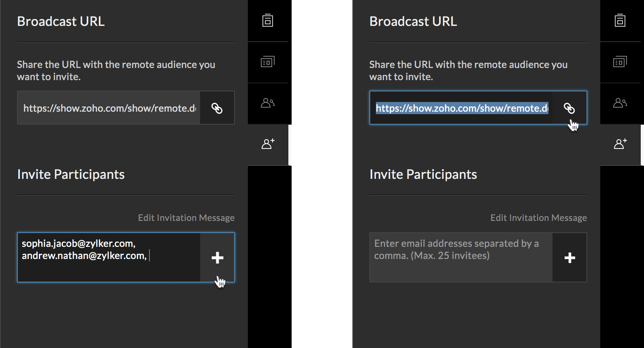Show the audience list icon in the right sidebar
The image size is (644, 348).
coord(620,103)
